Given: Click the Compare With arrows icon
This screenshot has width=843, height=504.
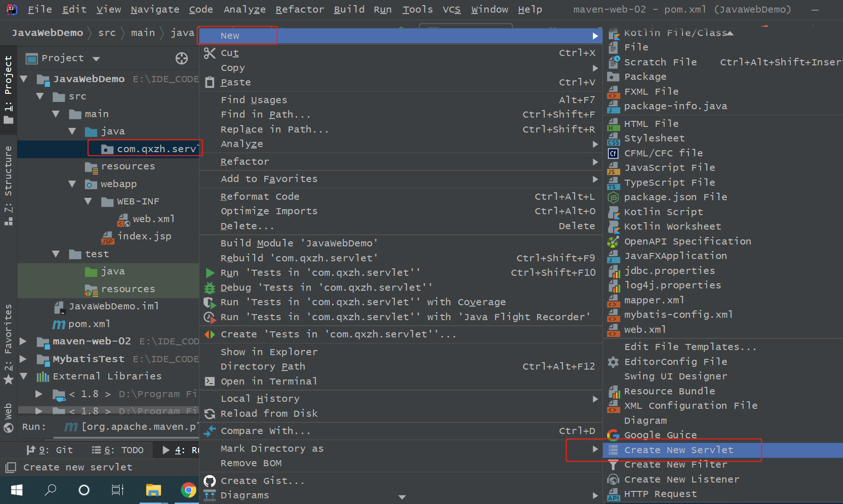Looking at the screenshot, I should [210, 431].
